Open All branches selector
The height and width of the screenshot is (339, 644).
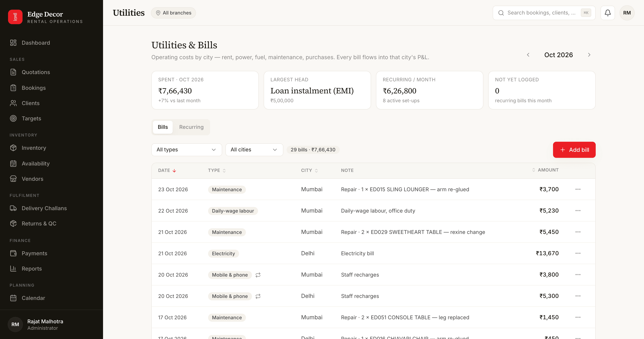[x=173, y=13]
